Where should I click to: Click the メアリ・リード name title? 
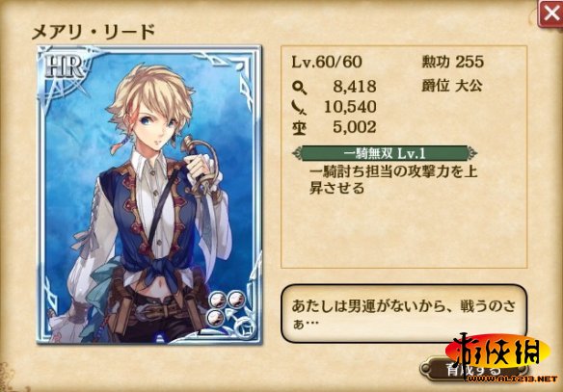point(93,32)
